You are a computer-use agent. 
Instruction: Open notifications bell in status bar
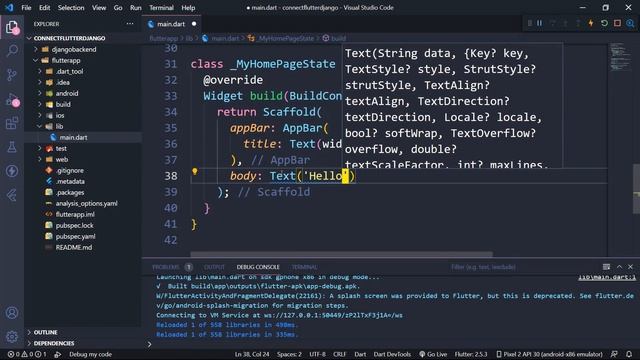click(x=629, y=354)
